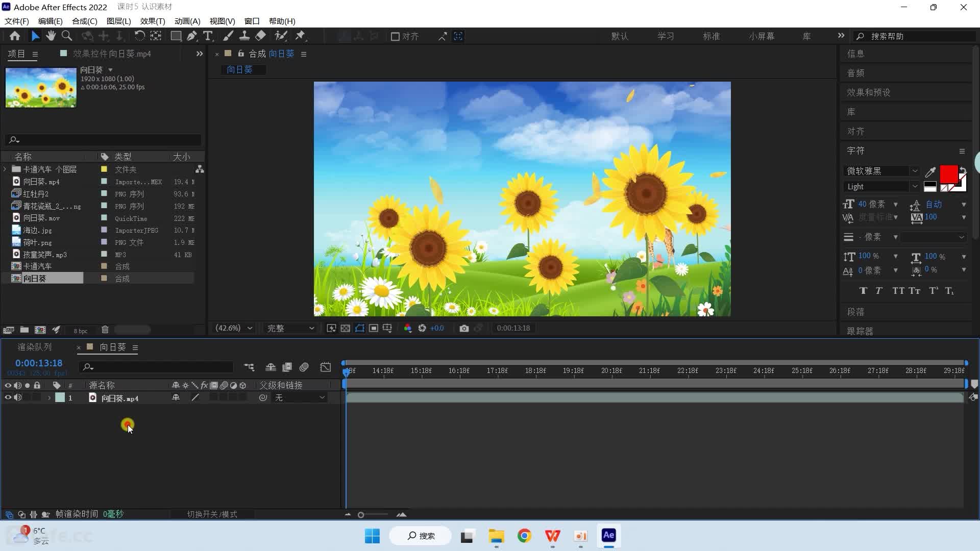Enable the Snapping checkbox
Screen dimensions: 980x551
click(395, 36)
